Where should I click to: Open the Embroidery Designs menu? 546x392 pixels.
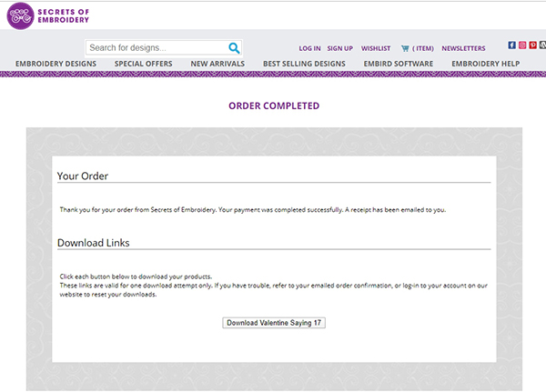[x=56, y=64]
